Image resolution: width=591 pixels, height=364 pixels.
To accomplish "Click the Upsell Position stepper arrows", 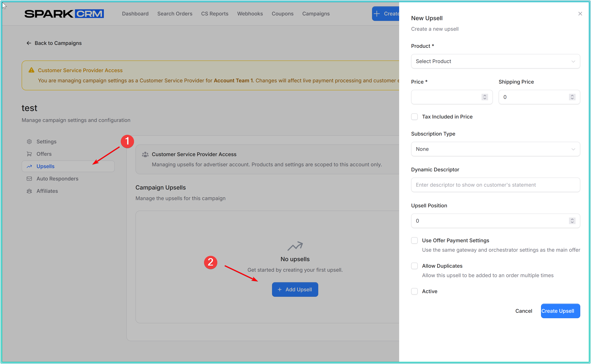I will [x=572, y=221].
